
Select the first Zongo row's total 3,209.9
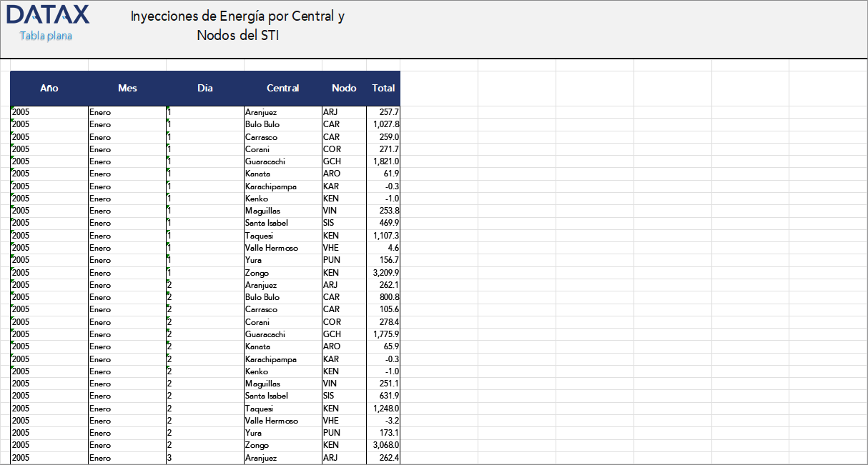pyautogui.click(x=384, y=272)
